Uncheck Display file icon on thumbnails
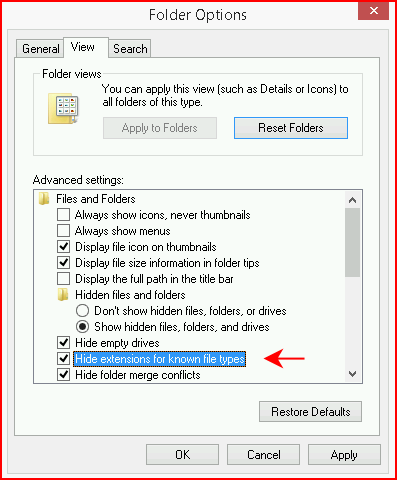397x480 pixels. (x=63, y=247)
